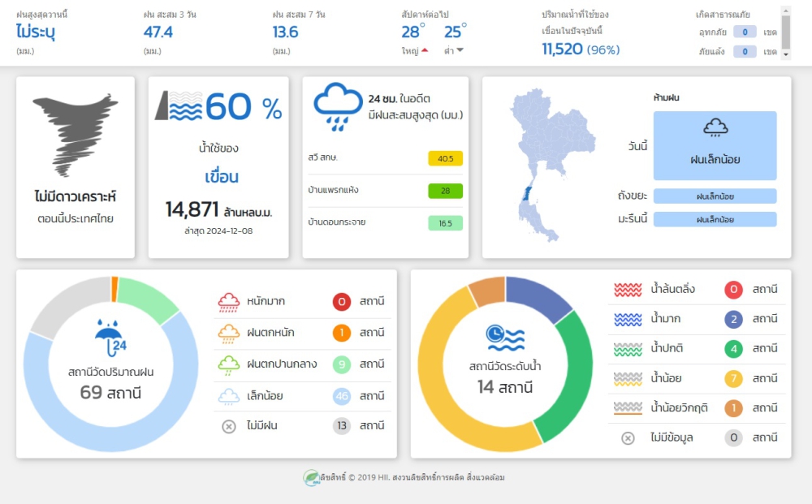Click the yellow badge showing 7 น้ำน้อย stations
Viewport: 812px width, 504px height.
(x=734, y=379)
